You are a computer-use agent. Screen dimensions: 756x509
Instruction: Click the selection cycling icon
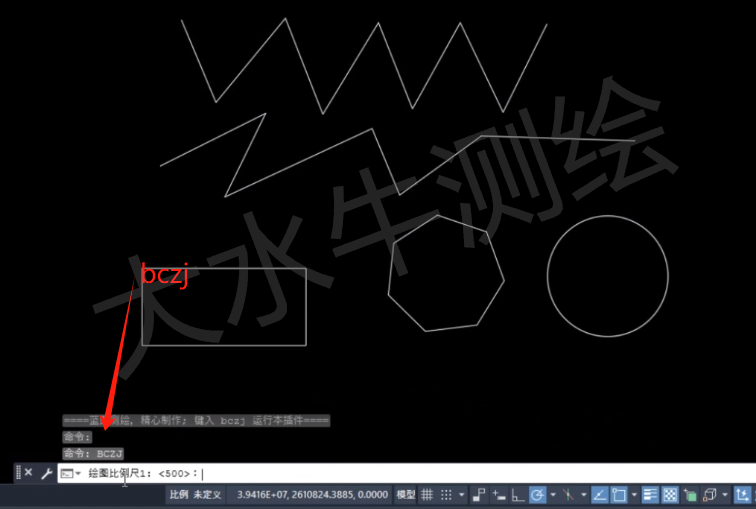coord(690,494)
